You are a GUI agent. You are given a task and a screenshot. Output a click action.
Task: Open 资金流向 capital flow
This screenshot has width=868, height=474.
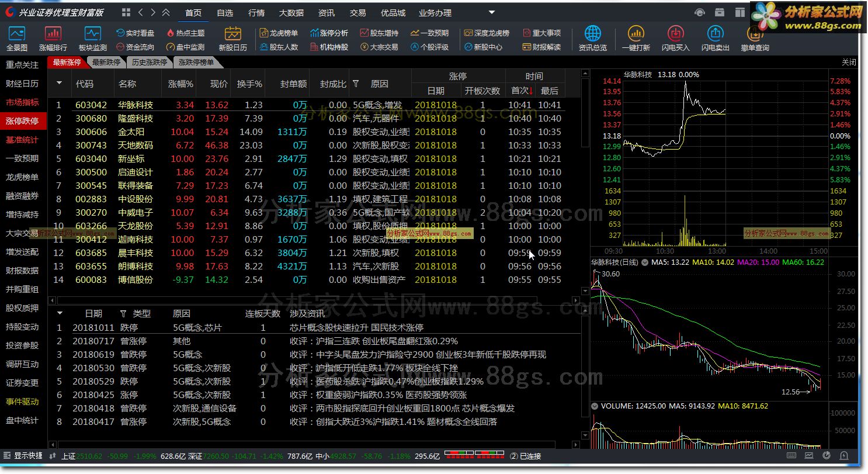click(x=136, y=47)
